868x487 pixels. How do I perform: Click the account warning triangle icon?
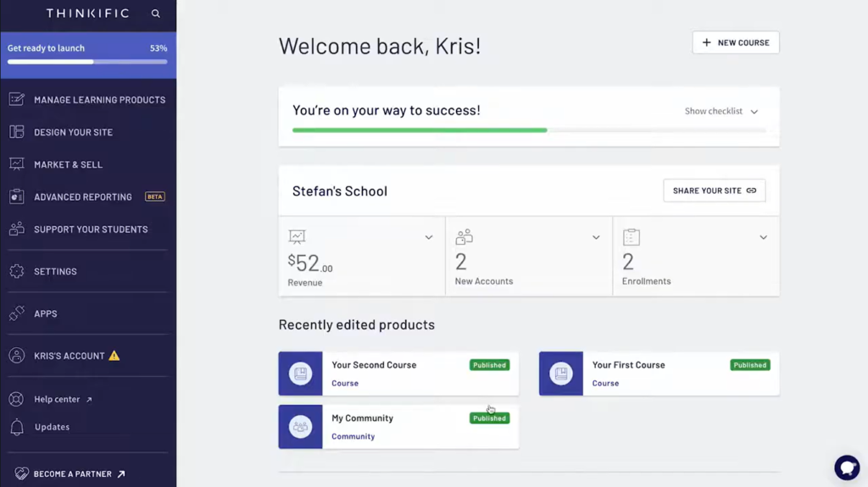tap(114, 355)
